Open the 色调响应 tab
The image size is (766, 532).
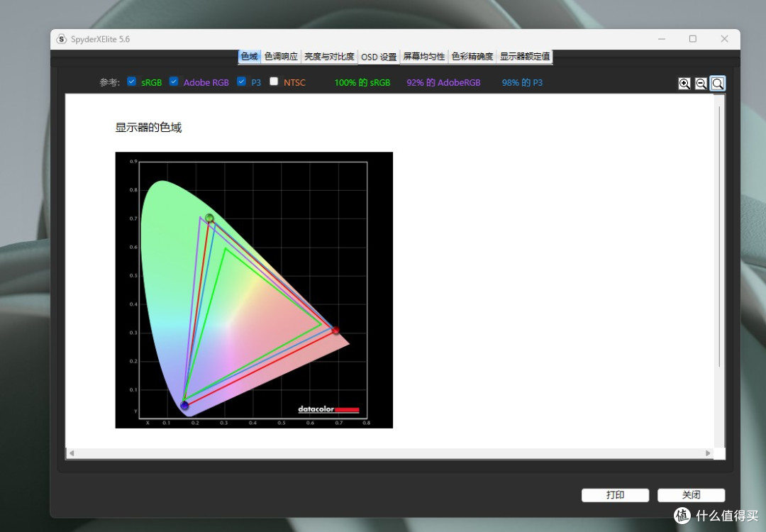[281, 57]
